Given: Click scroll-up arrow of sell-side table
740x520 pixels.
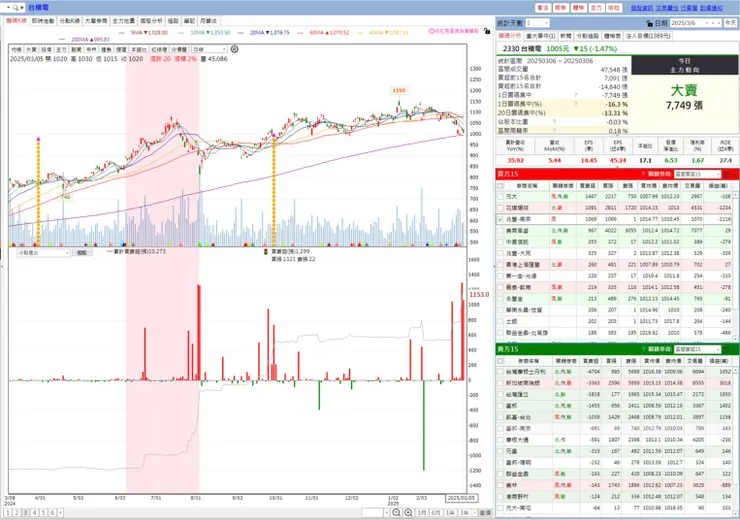Looking at the screenshot, I should [735, 371].
